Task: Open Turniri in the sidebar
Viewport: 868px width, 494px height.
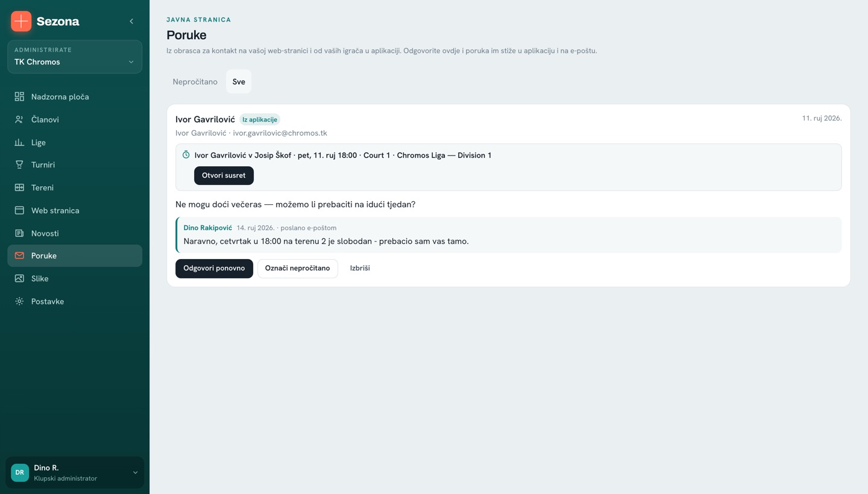Action: coord(75,164)
